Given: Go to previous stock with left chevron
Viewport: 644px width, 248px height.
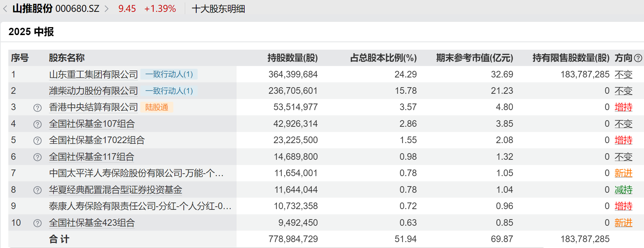Looking at the screenshot, I should (5, 9).
